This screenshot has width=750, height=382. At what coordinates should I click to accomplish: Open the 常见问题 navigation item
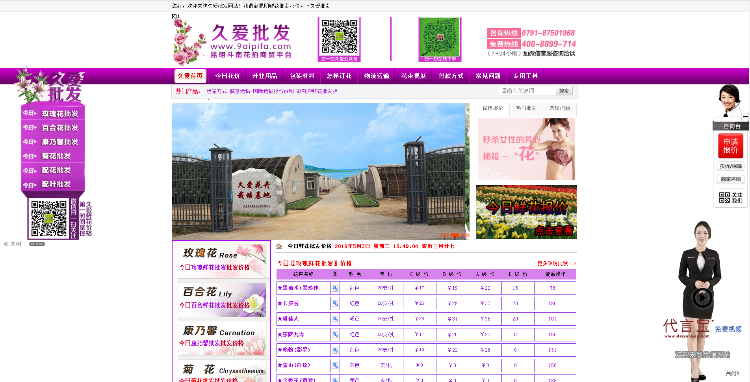click(x=488, y=76)
